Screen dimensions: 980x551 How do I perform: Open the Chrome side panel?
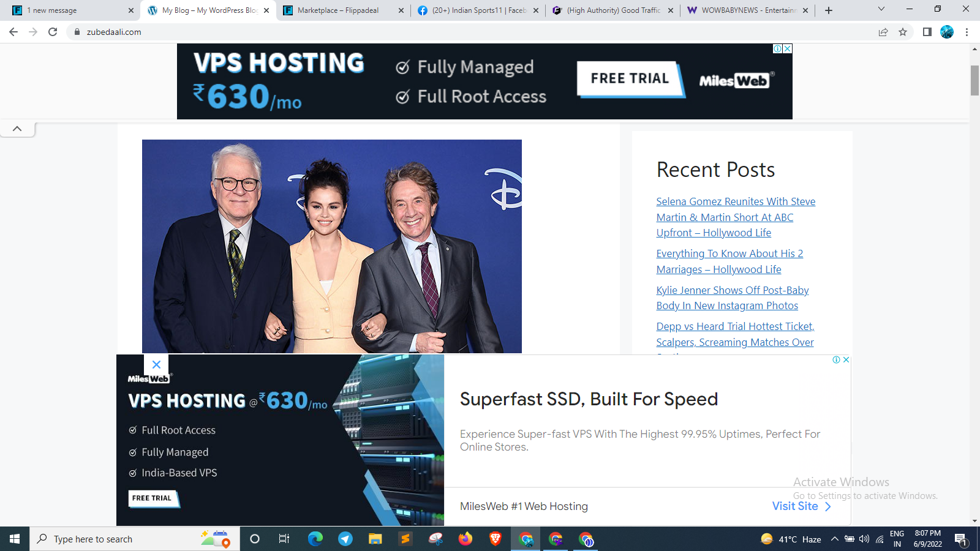coord(927,32)
